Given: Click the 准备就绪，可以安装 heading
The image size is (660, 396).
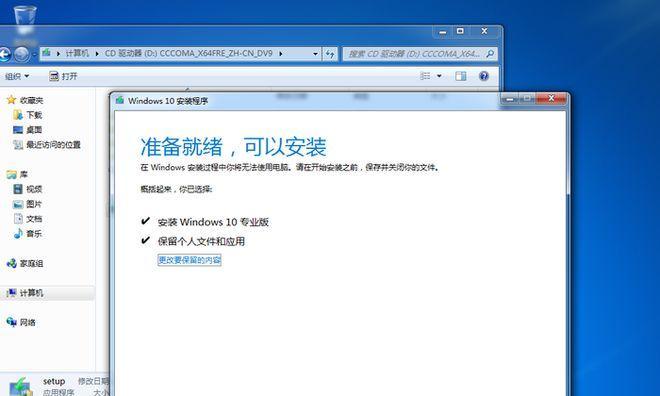Looking at the screenshot, I should point(233,147).
